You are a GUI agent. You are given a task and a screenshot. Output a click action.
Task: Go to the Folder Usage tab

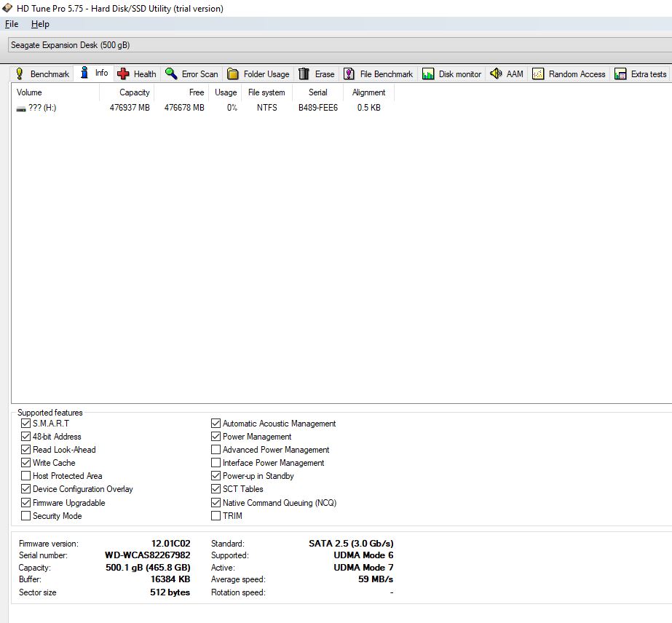coord(258,74)
